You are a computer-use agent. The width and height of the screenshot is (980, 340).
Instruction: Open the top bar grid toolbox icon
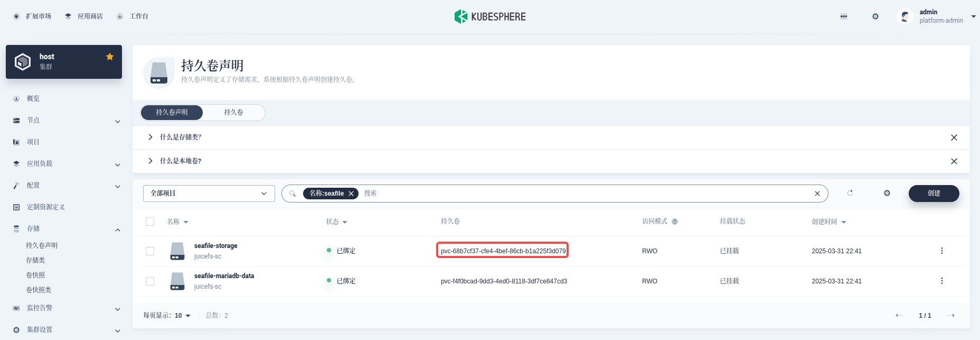tap(844, 16)
